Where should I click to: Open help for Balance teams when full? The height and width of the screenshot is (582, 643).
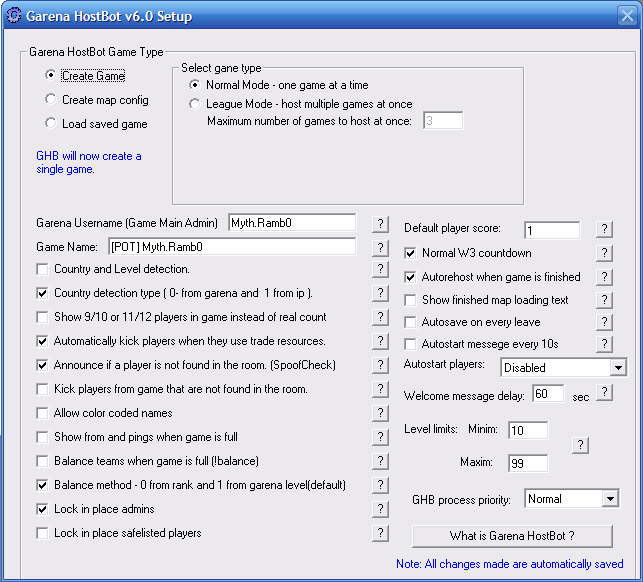[381, 461]
